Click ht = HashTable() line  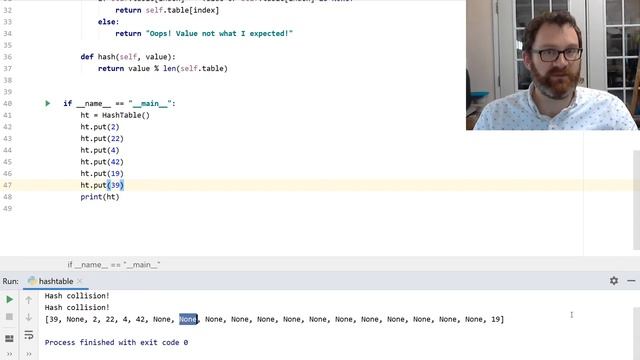coord(115,116)
